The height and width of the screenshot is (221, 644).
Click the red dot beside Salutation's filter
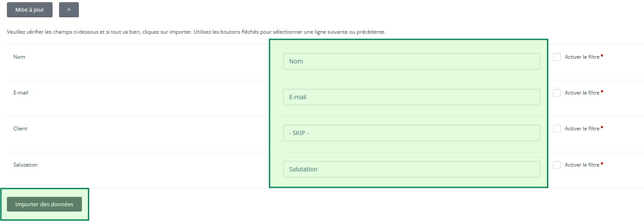point(602,163)
